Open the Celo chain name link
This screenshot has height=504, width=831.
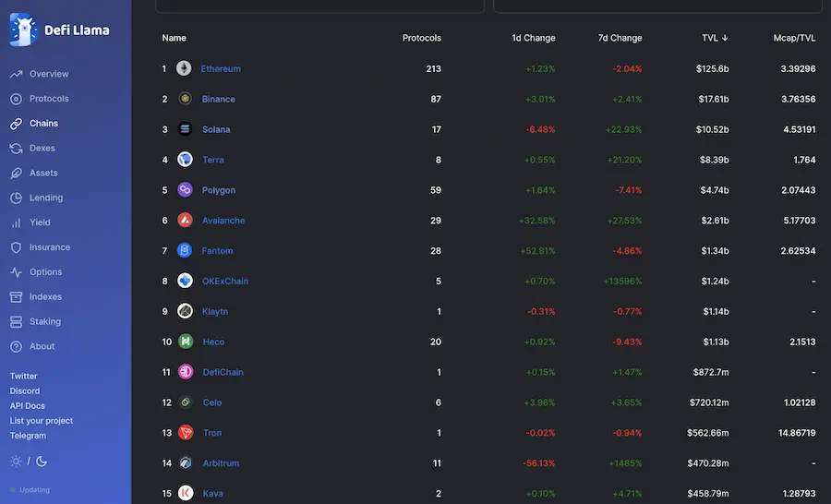(x=212, y=402)
